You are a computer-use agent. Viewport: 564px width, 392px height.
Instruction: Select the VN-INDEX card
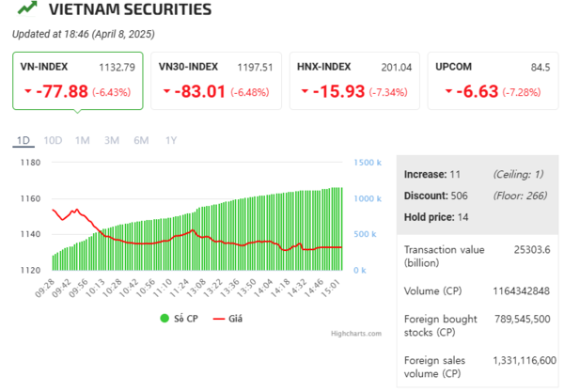coord(77,80)
